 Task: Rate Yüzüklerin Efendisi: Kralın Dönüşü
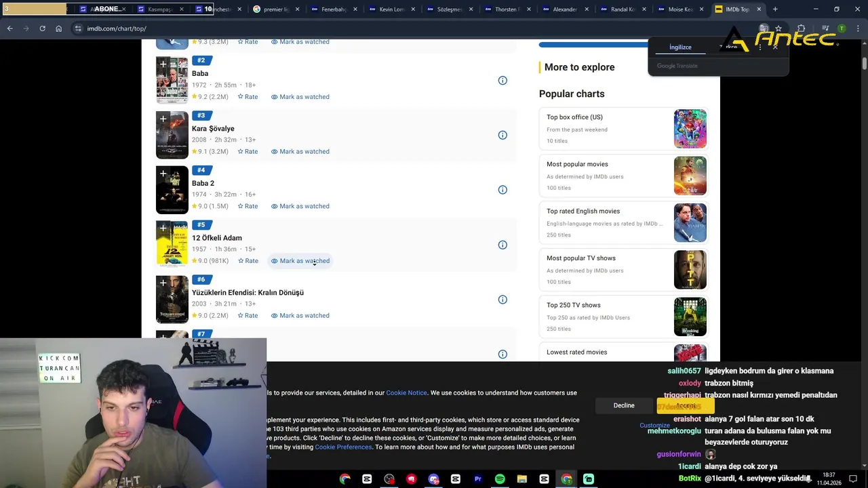pos(248,316)
